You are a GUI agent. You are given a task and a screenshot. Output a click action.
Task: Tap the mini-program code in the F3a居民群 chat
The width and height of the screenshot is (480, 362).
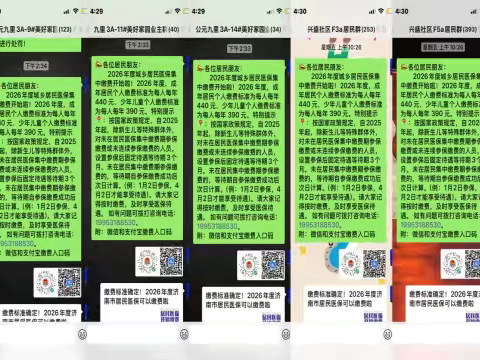[350, 264]
